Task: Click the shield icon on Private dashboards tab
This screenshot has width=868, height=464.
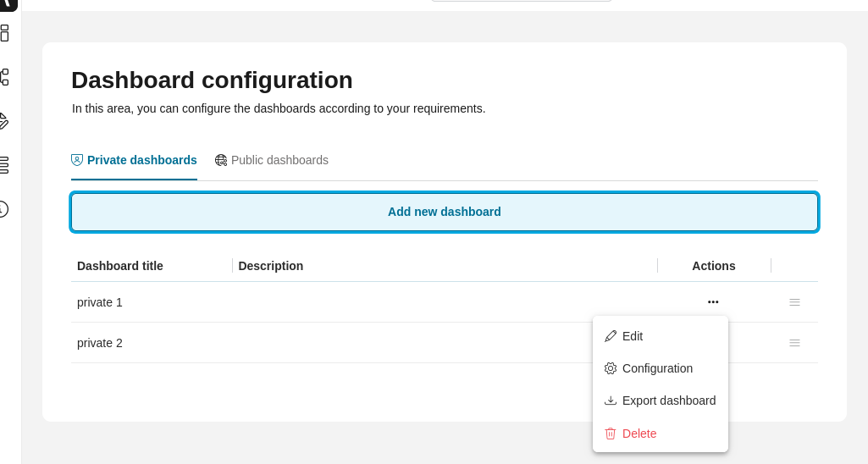Action: pos(77,160)
